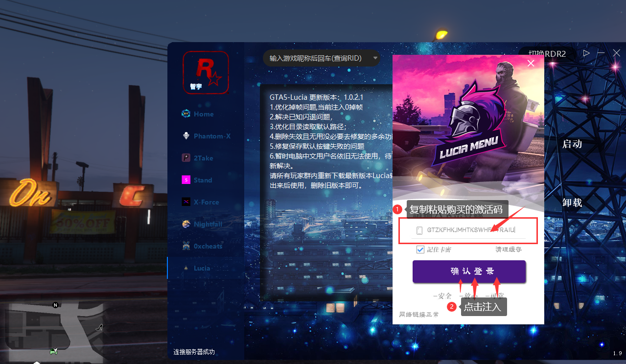Toggle the 記住卡密 remember checkbox
Viewport: 626px width, 364px height.
pos(420,250)
